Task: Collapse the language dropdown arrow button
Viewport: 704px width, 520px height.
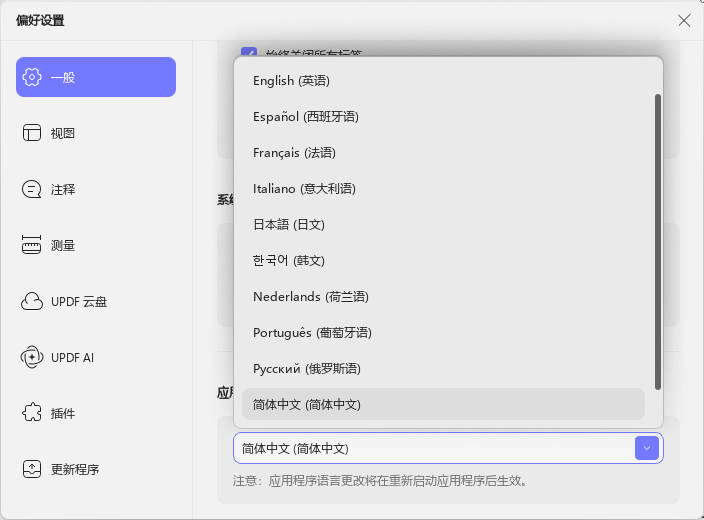Action: 647,448
